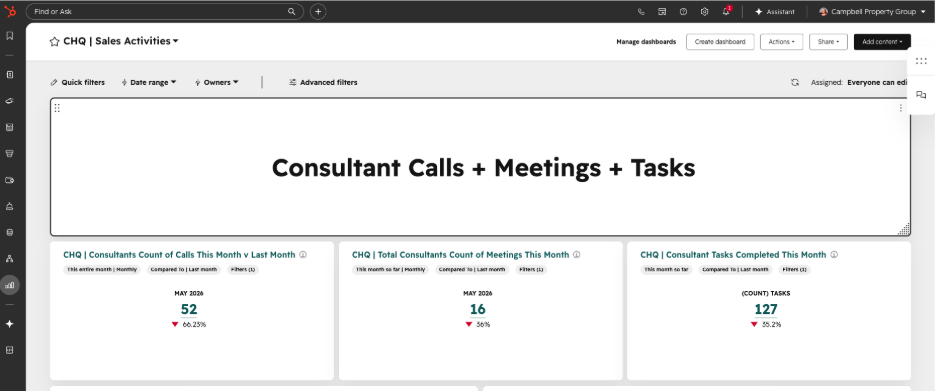Open the marketplace icon in top bar
The image size is (936, 391).
click(x=662, y=11)
